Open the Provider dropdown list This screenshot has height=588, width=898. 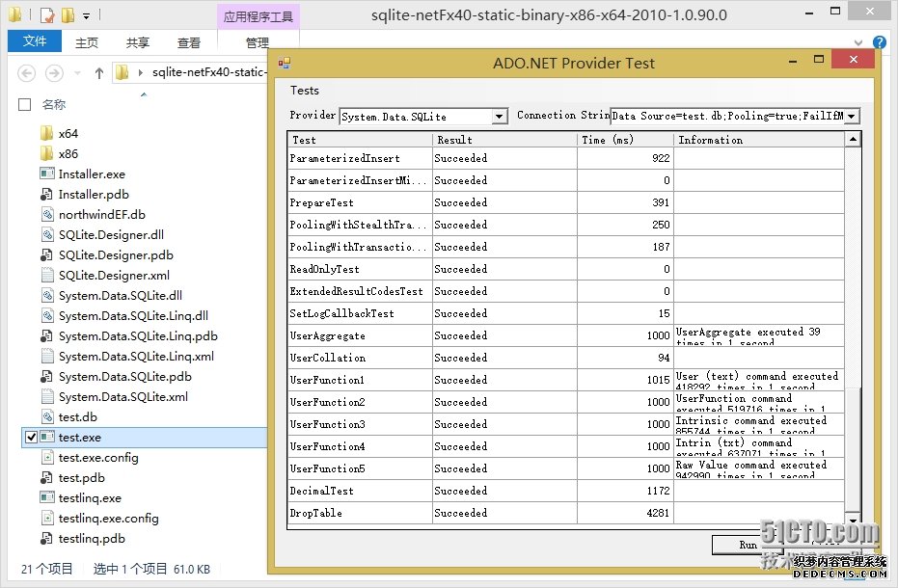[x=499, y=117]
